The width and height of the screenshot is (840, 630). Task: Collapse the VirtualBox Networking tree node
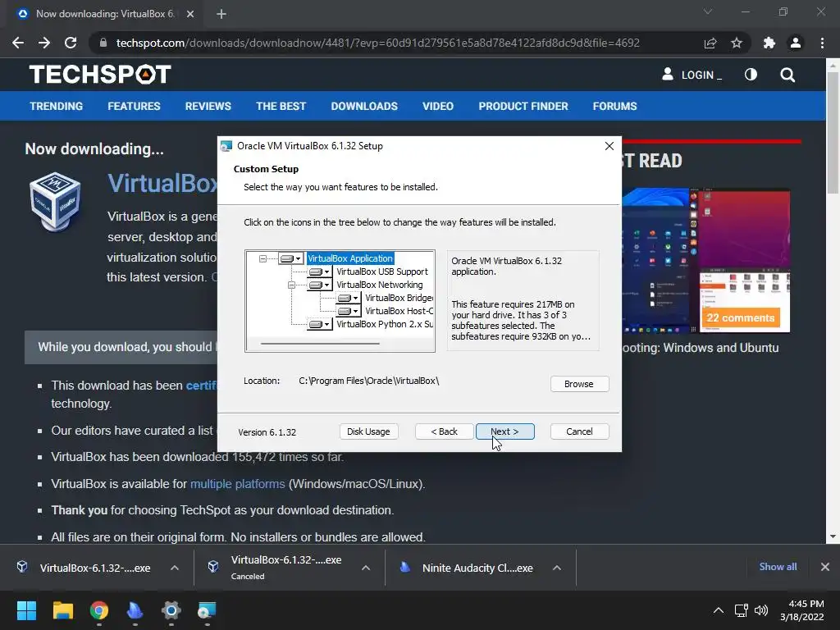pos(291,285)
